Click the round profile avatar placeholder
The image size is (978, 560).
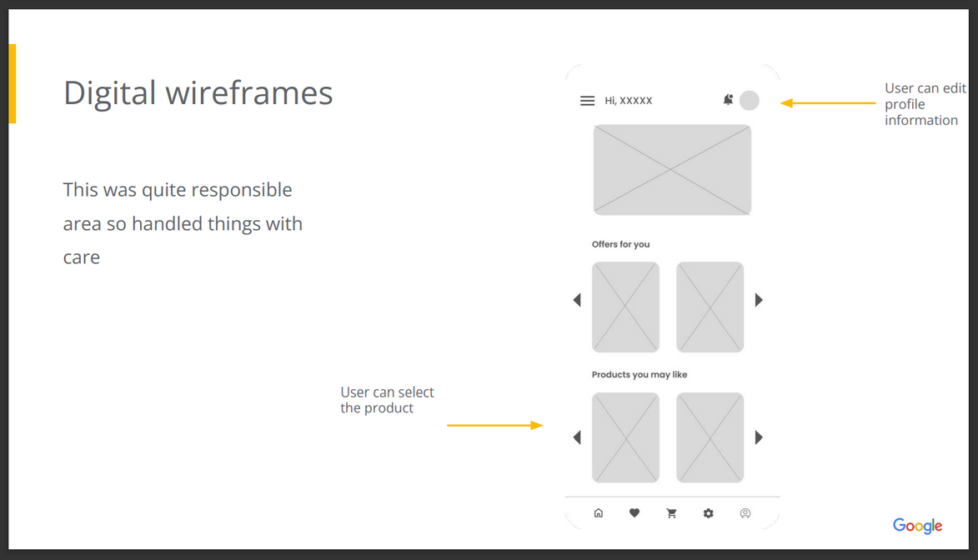(x=750, y=101)
